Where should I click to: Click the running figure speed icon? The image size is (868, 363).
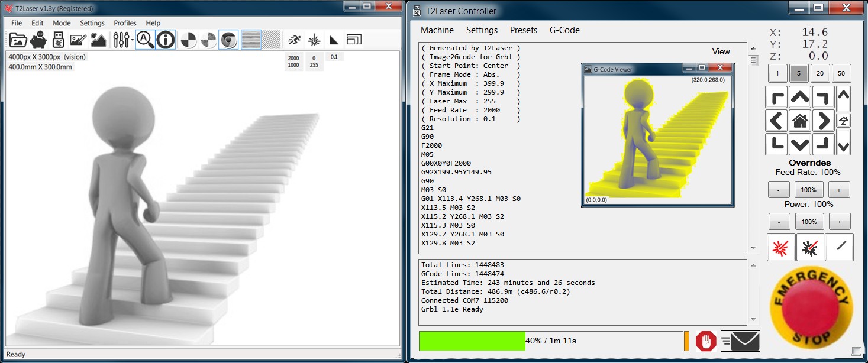pos(294,40)
